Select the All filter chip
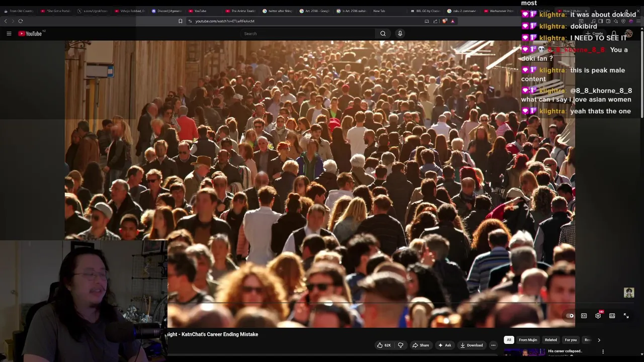 [x=509, y=340]
